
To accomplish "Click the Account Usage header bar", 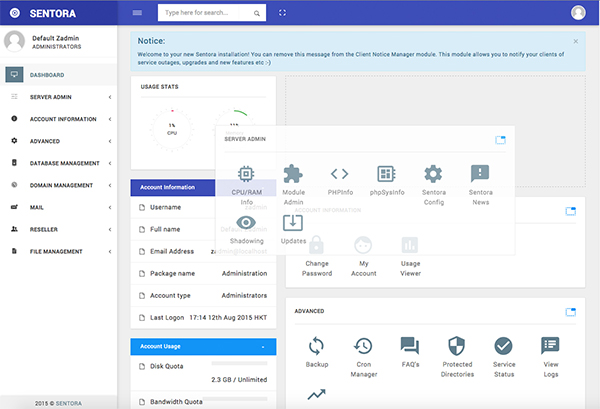I will pos(203,347).
